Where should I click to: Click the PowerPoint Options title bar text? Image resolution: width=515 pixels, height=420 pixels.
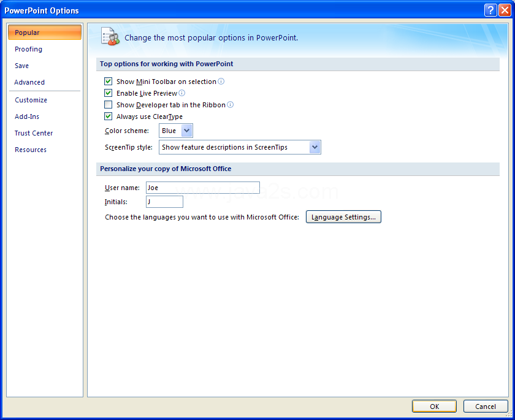click(42, 10)
